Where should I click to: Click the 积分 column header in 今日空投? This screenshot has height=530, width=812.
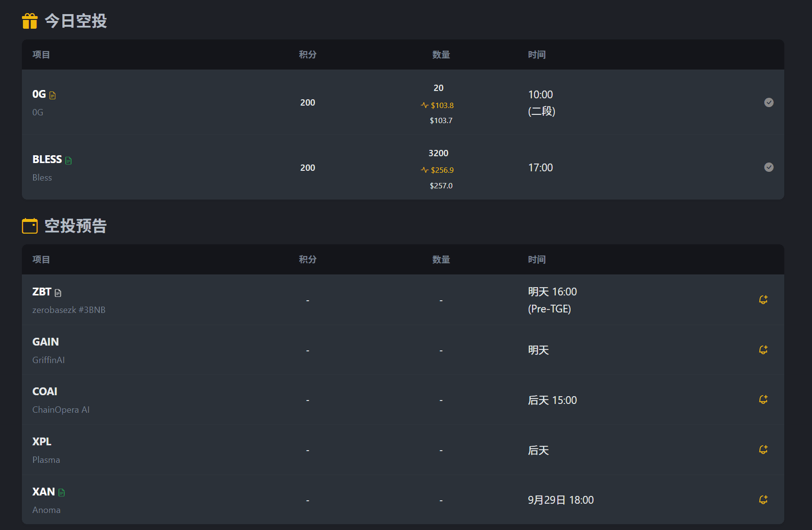308,55
